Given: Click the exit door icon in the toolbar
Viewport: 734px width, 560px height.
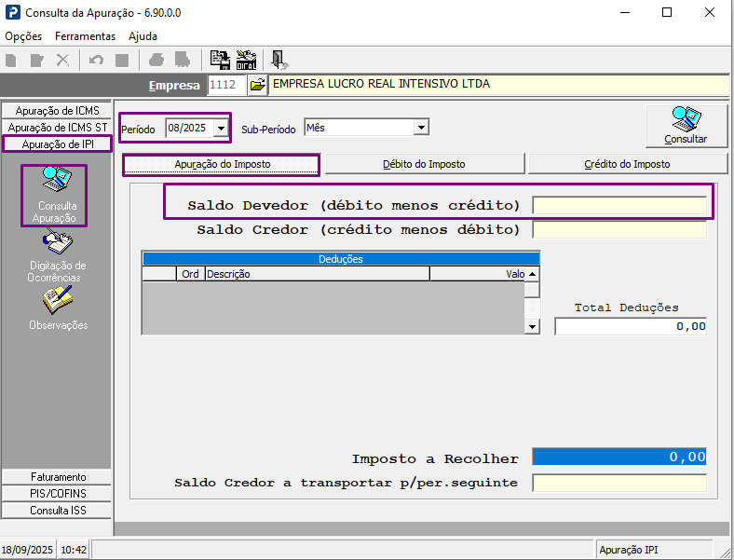Looking at the screenshot, I should click(279, 60).
